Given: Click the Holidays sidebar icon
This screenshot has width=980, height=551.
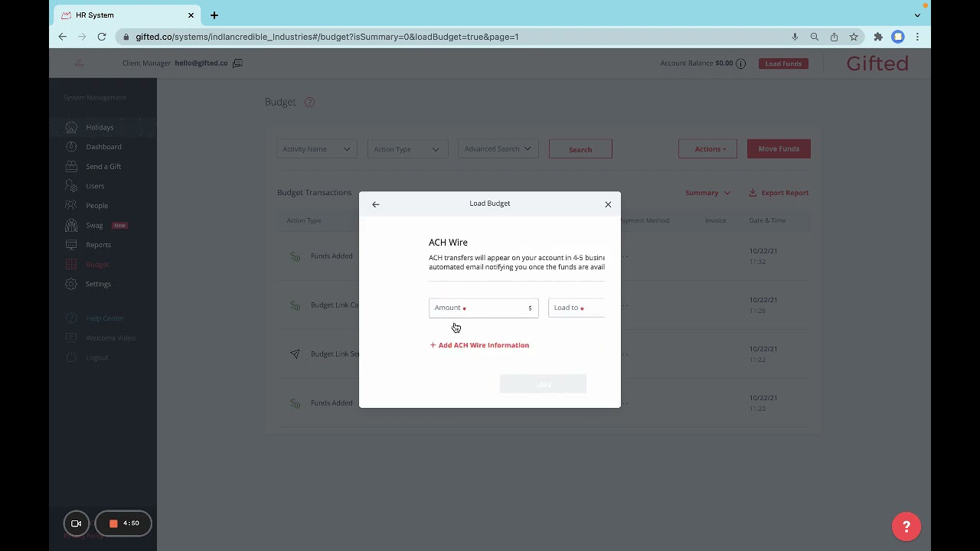Looking at the screenshot, I should click(71, 128).
